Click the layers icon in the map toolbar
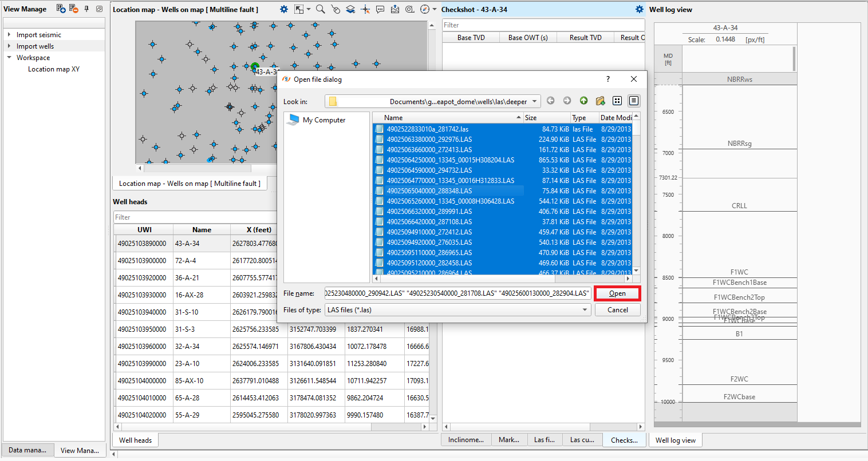The width and height of the screenshot is (868, 461). coord(350,9)
